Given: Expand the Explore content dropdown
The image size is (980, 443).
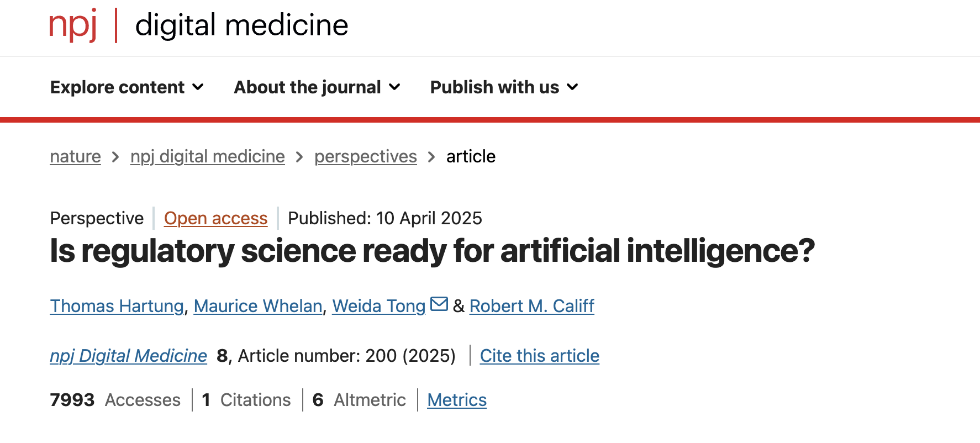Looking at the screenshot, I should 127,87.
